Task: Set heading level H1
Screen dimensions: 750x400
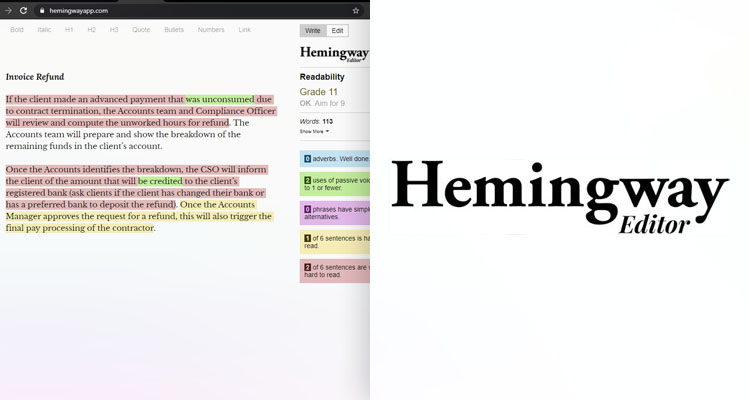Action: click(x=69, y=30)
